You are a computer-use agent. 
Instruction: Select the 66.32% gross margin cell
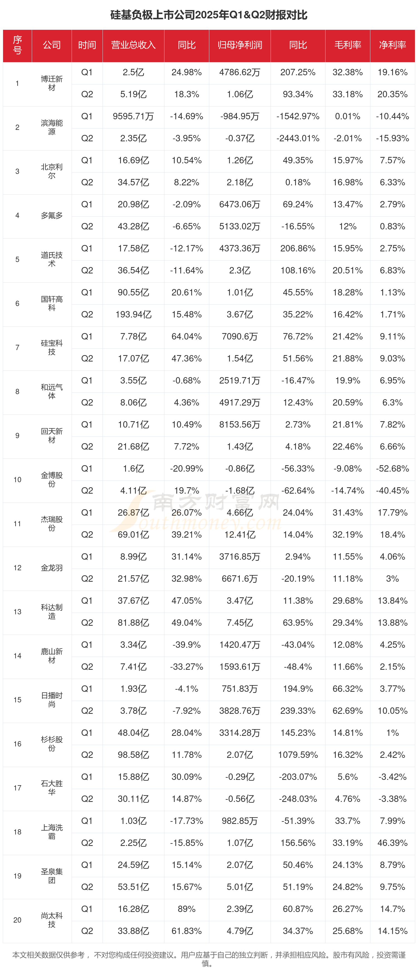click(x=347, y=688)
